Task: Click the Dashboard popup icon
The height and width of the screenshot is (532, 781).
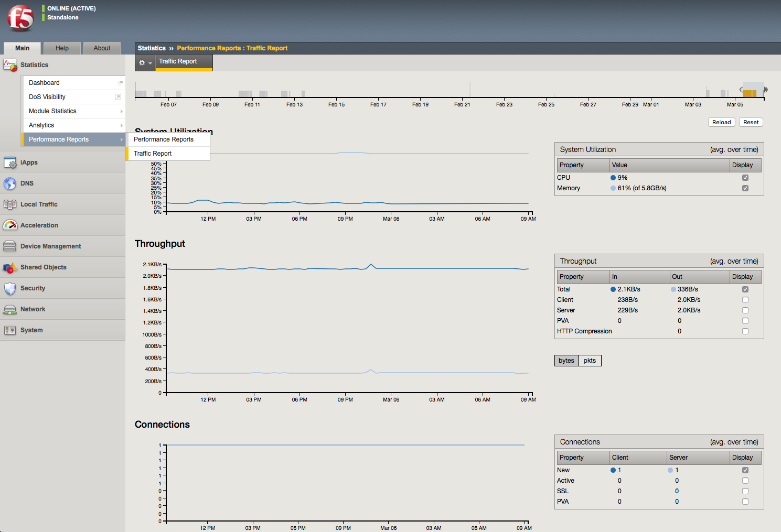Action: [x=121, y=83]
